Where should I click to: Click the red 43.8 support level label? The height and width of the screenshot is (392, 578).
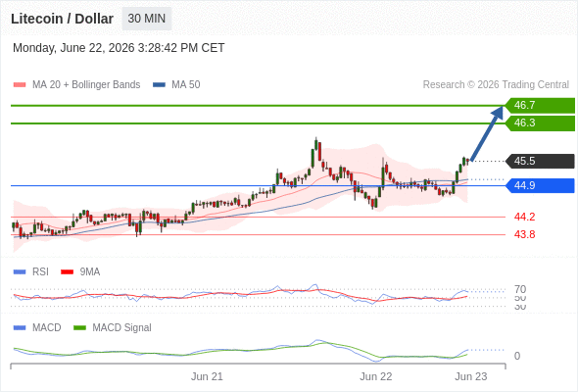(x=524, y=234)
